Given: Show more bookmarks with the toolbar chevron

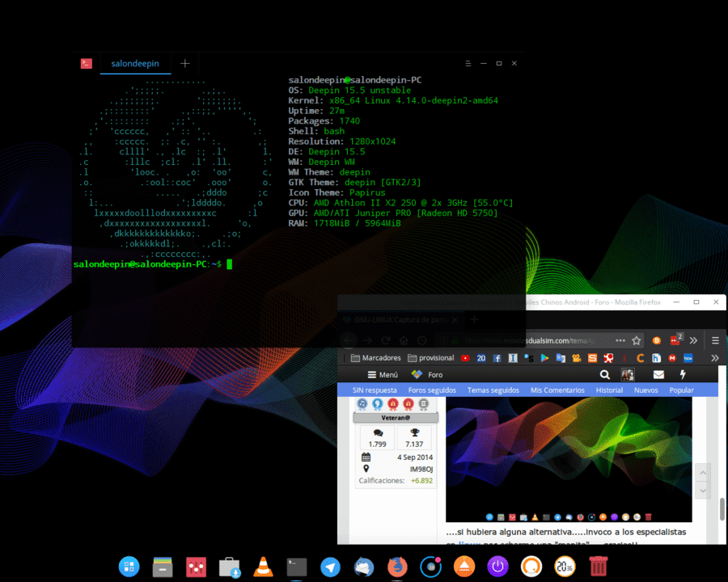Looking at the screenshot, I should 715,358.
